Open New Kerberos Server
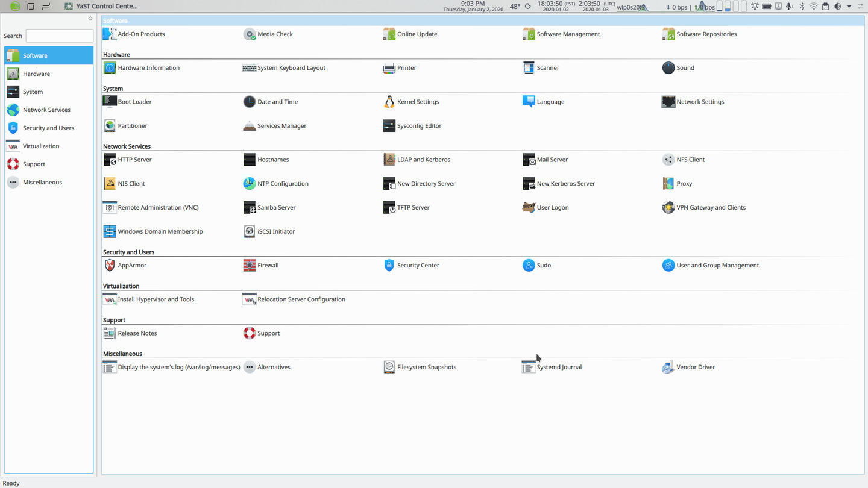Screen dimensions: 868x488 pos(559,184)
